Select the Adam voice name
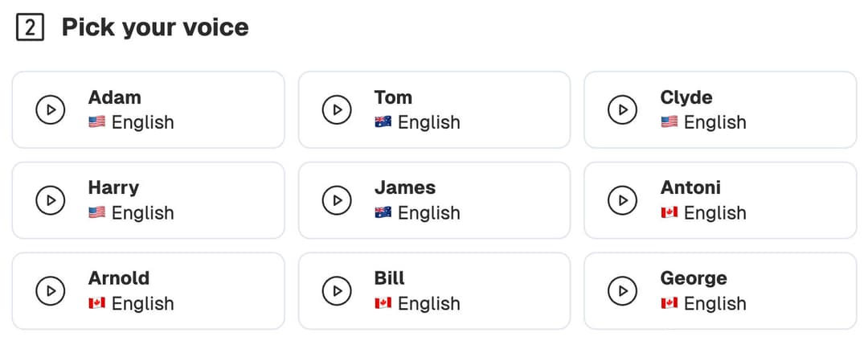The height and width of the screenshot is (345, 868). click(x=114, y=97)
